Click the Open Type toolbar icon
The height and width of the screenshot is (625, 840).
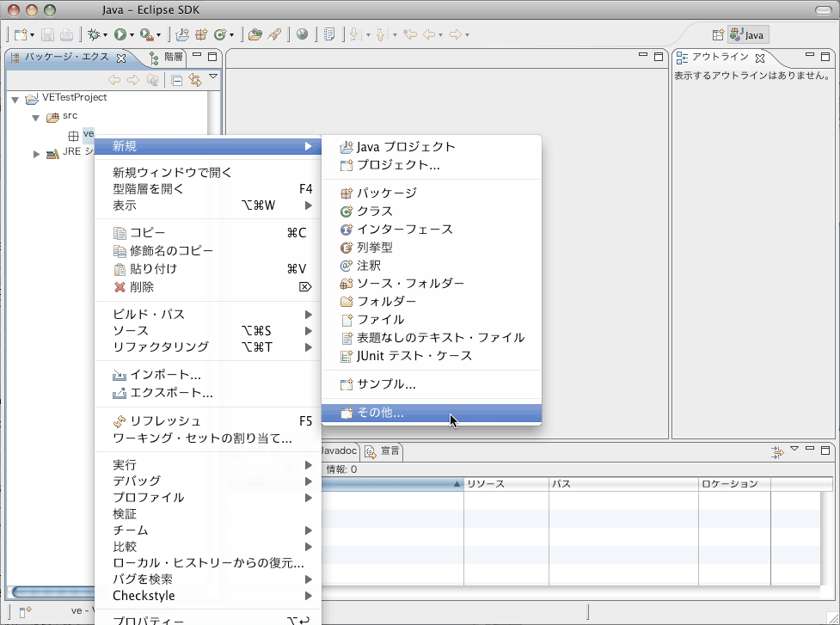tap(255, 34)
